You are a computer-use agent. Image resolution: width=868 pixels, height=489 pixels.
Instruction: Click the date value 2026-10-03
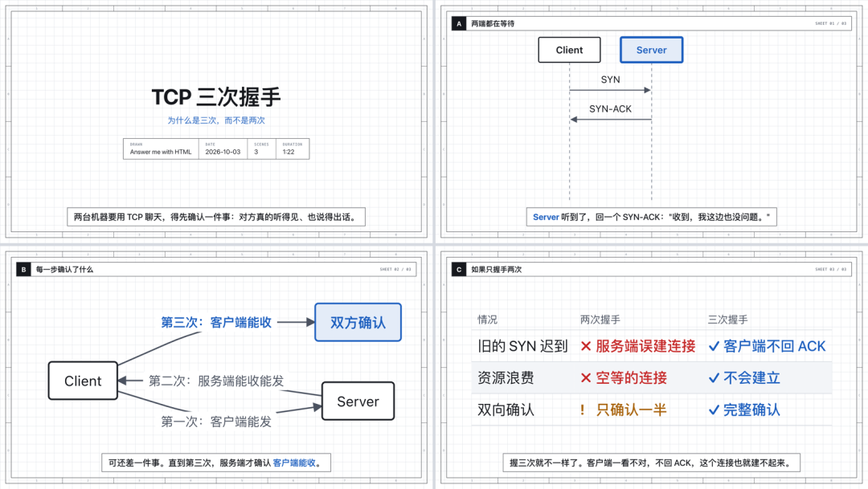tap(223, 152)
